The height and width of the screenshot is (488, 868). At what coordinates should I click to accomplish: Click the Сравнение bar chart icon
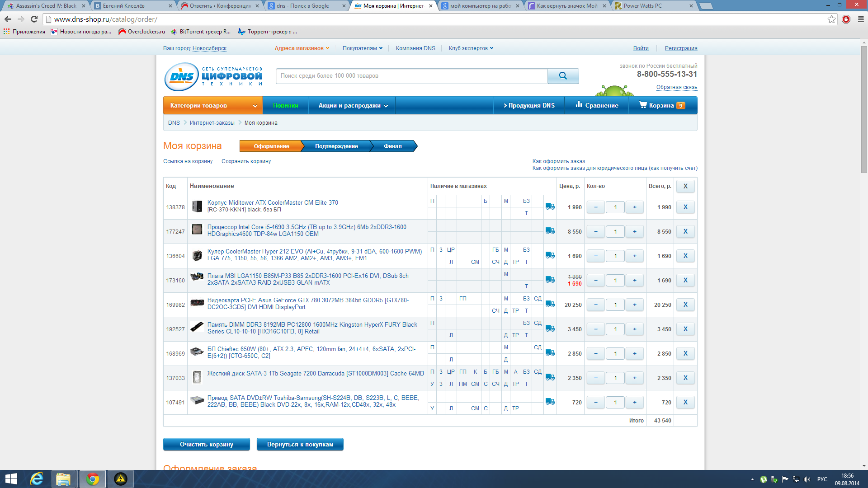point(579,105)
